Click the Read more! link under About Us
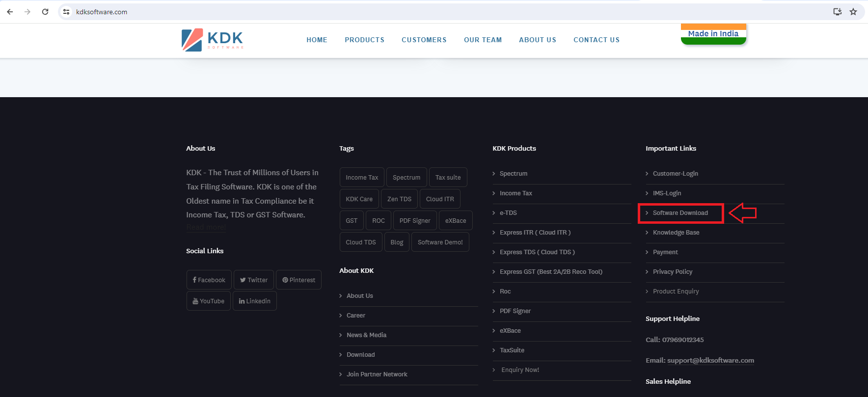The height and width of the screenshot is (397, 868). [x=206, y=227]
